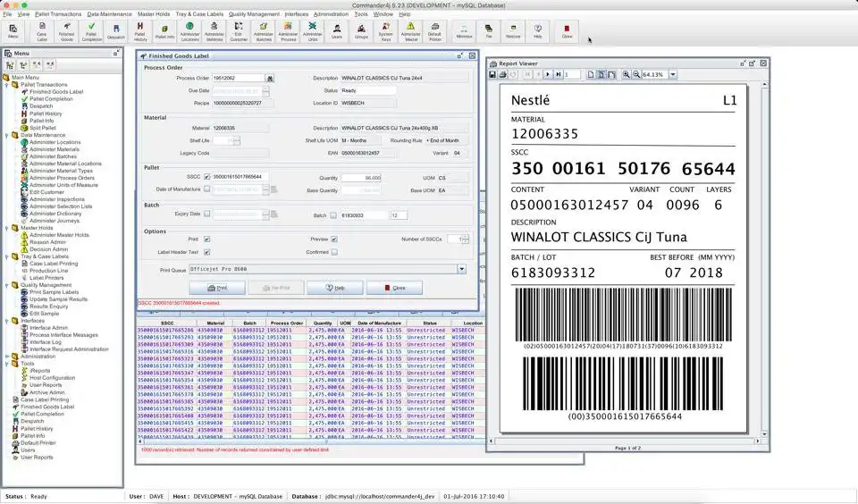Collapse the Tray & Case Labels node
The width and height of the screenshot is (858, 504).
[x=7, y=256]
